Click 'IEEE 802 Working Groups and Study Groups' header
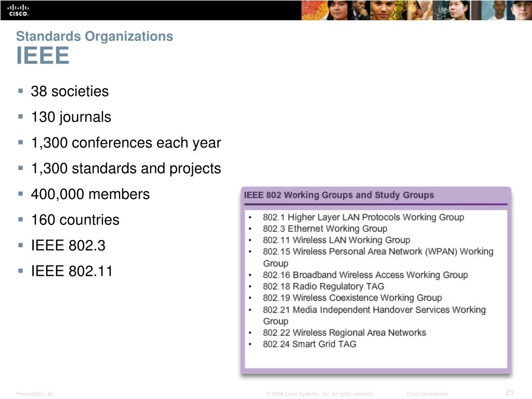The image size is (532, 399). (339, 195)
